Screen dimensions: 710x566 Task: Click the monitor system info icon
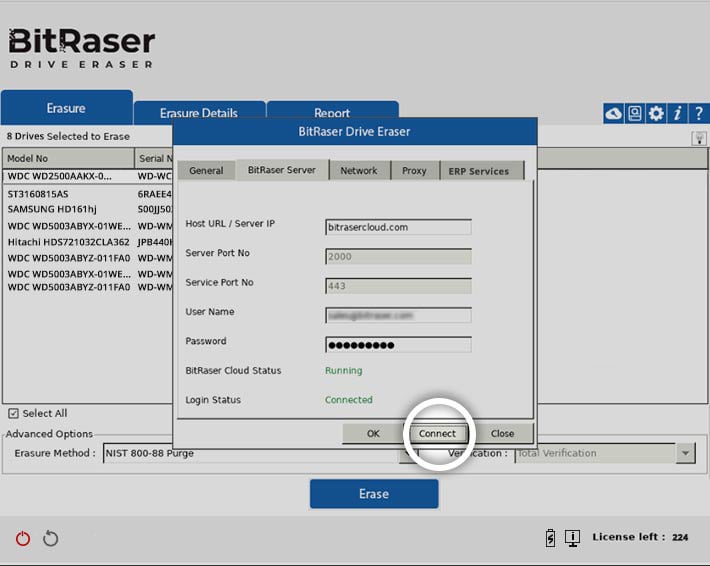(572, 537)
